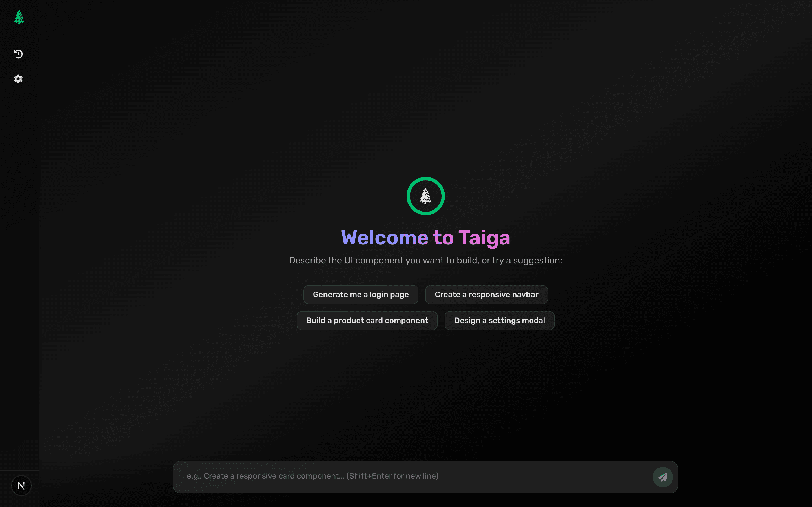This screenshot has width=812, height=507.
Task: Submit the prompt using the send button
Action: coord(663,477)
